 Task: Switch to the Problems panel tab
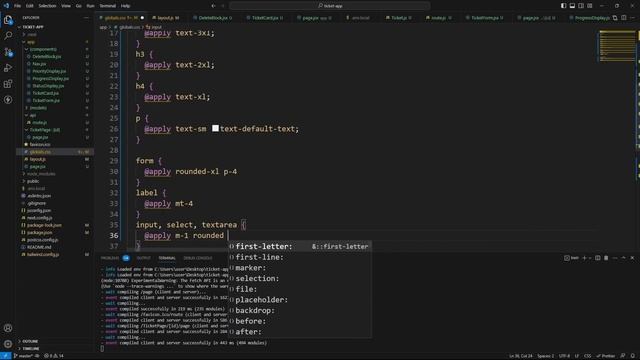[110, 258]
